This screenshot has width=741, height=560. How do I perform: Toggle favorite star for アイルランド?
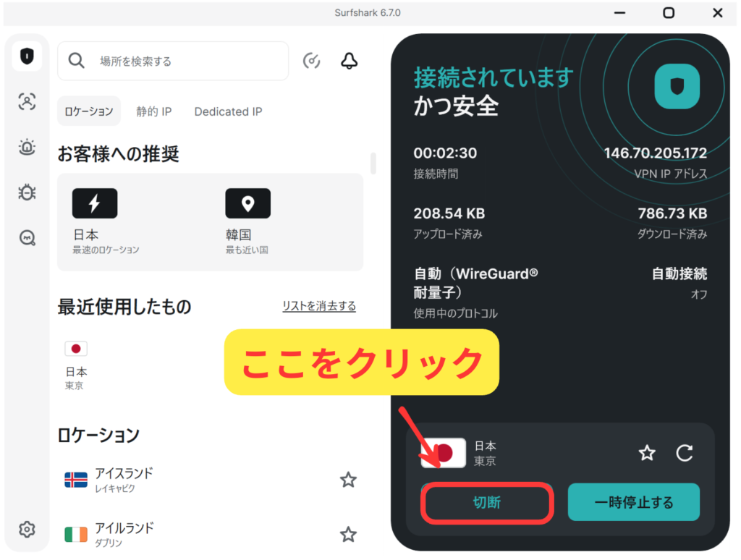(348, 534)
